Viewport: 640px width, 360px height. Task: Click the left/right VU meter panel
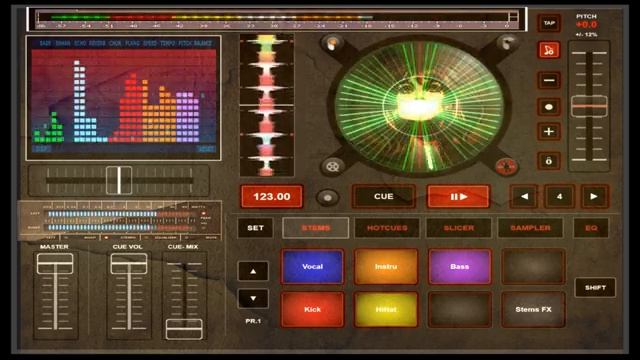coord(120,220)
